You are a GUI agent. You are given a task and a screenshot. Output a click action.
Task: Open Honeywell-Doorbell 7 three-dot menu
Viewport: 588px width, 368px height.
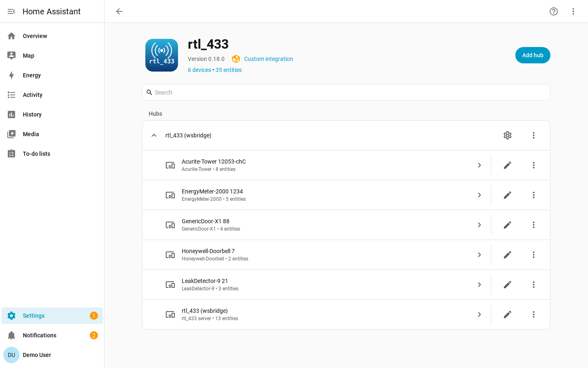pyautogui.click(x=534, y=255)
